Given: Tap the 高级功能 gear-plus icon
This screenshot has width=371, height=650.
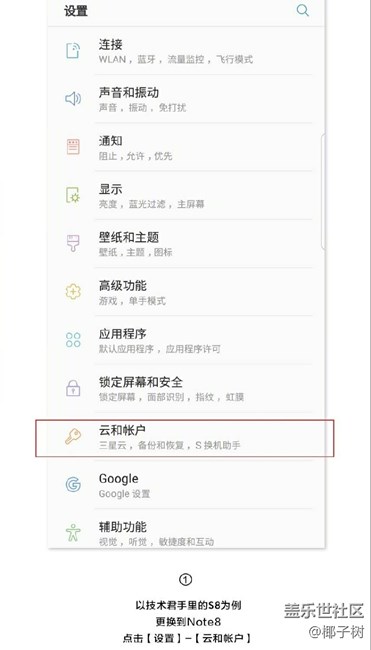Looking at the screenshot, I should (73, 291).
